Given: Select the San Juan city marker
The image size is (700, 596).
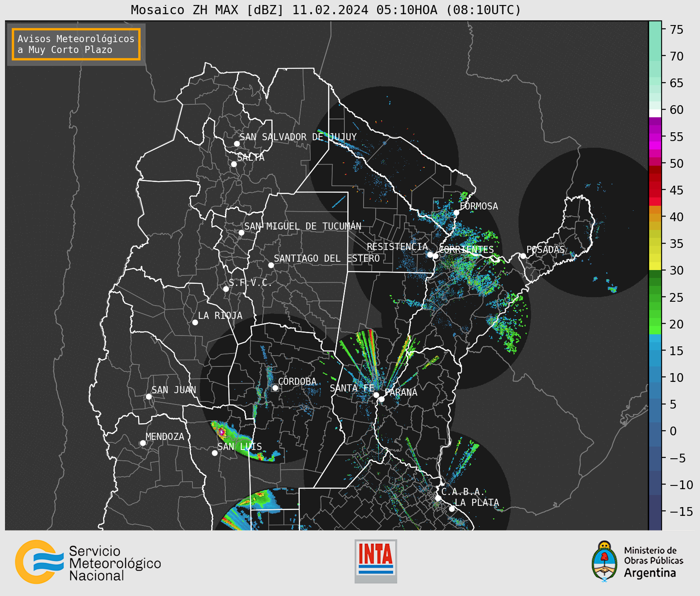Looking at the screenshot, I should pyautogui.click(x=149, y=396).
